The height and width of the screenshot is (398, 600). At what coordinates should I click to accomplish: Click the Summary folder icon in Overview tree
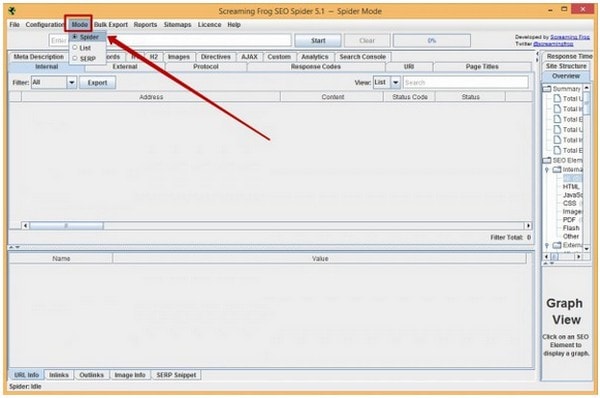point(547,89)
